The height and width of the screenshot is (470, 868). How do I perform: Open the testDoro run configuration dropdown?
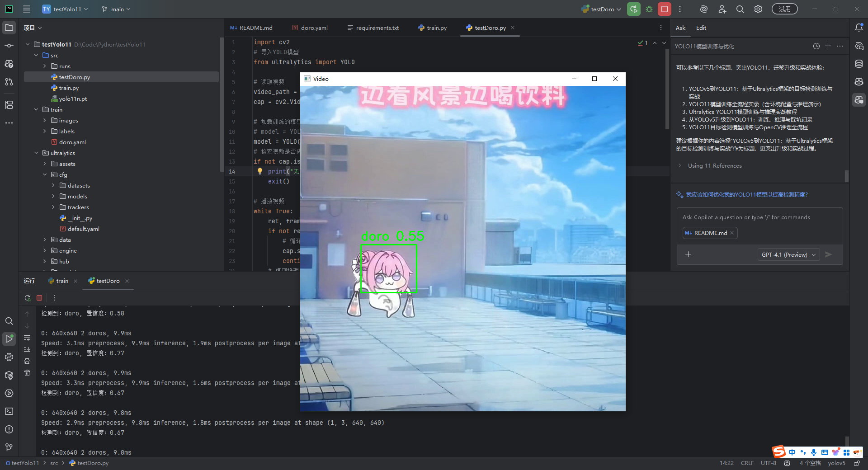(x=601, y=9)
